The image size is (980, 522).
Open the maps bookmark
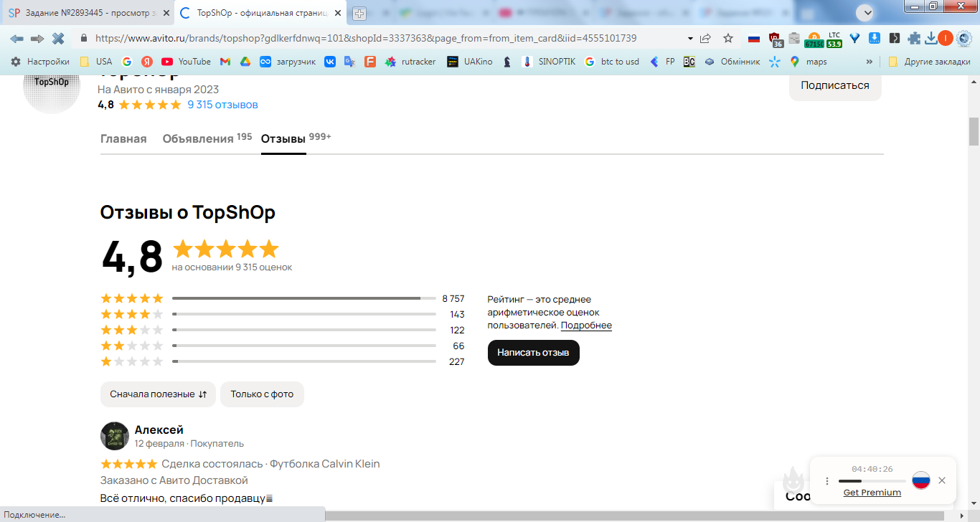tap(809, 62)
